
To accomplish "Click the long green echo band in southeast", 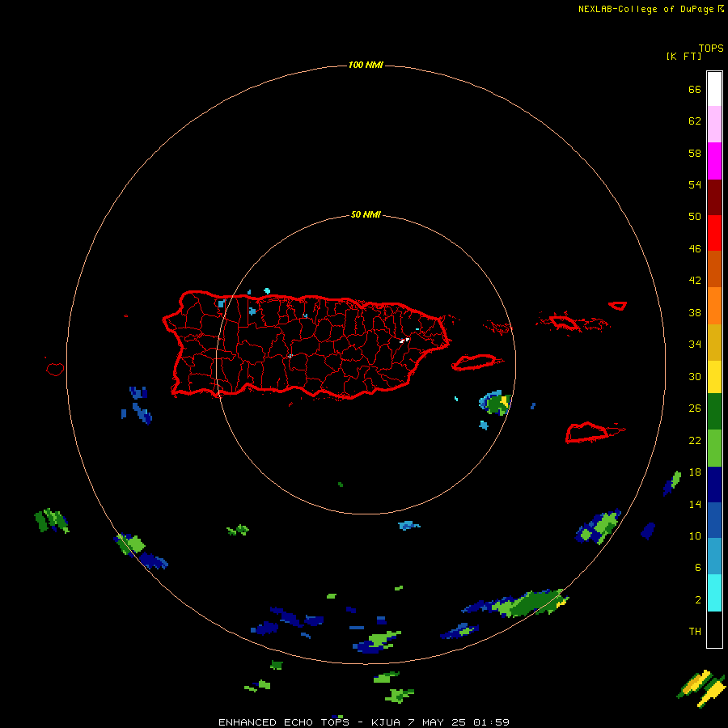I will (x=515, y=603).
